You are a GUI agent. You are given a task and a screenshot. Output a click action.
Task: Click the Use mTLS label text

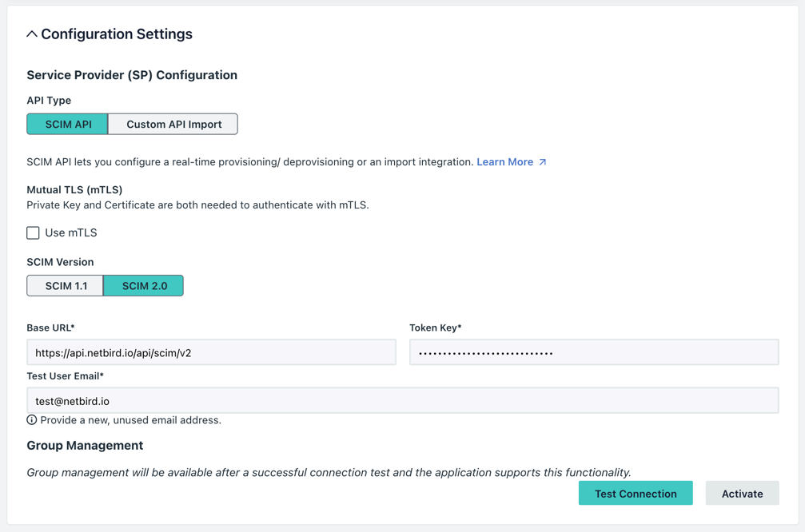coord(72,232)
